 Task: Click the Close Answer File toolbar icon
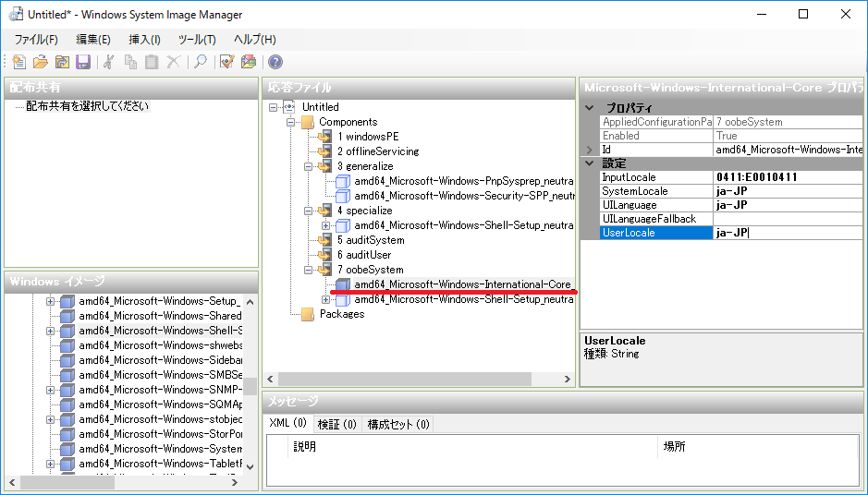tap(62, 62)
